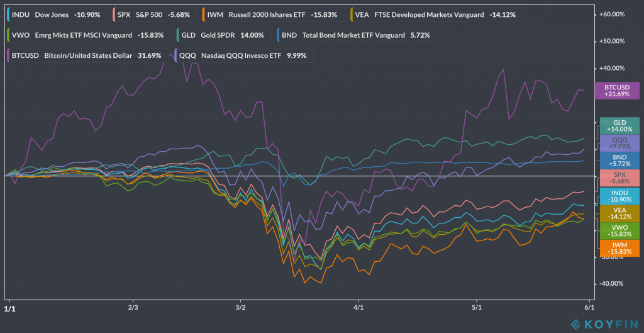Click the purple BTCUSD +31.69% axis tag
The width and height of the screenshot is (644, 333).
[x=617, y=91]
